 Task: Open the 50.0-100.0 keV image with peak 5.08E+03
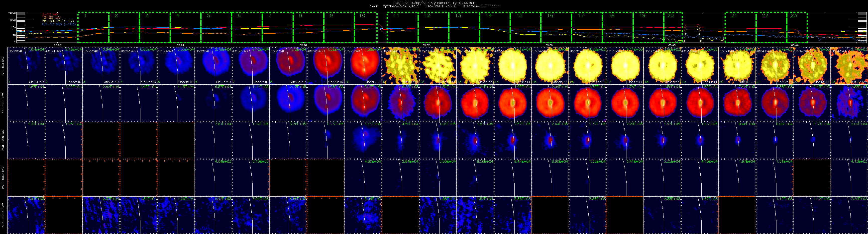[x=363, y=215]
